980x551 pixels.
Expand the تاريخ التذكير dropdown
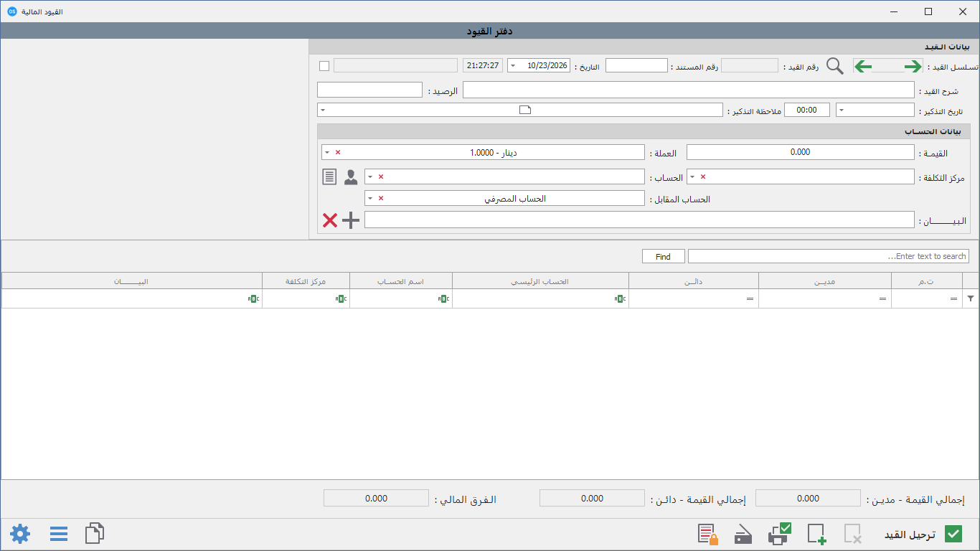pos(842,110)
